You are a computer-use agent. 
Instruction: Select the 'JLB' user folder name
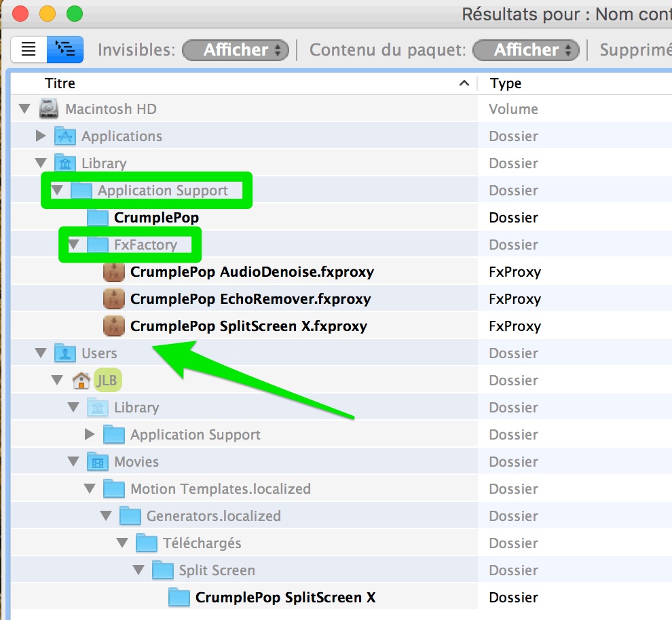[x=107, y=381]
